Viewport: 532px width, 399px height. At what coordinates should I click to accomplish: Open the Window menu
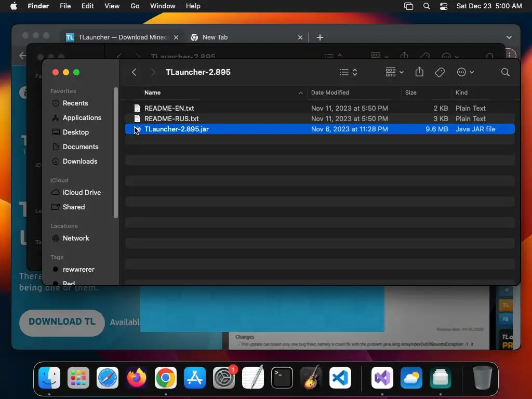click(163, 6)
